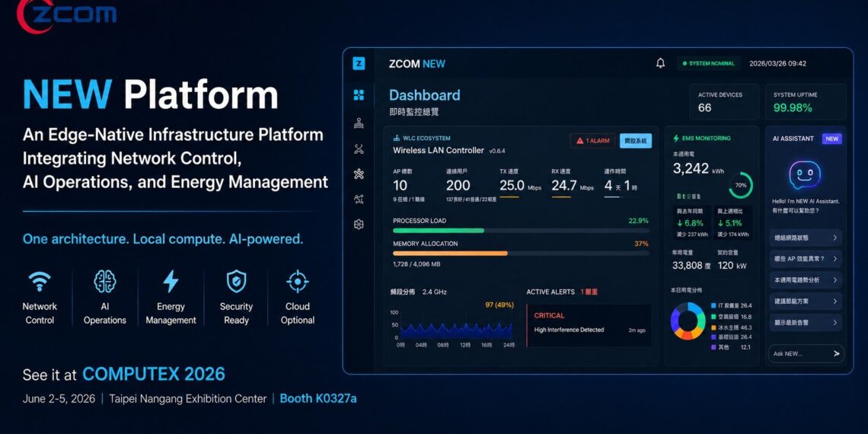
Task: Select the Dashboard grid icon in sidebar
Action: coord(359,95)
